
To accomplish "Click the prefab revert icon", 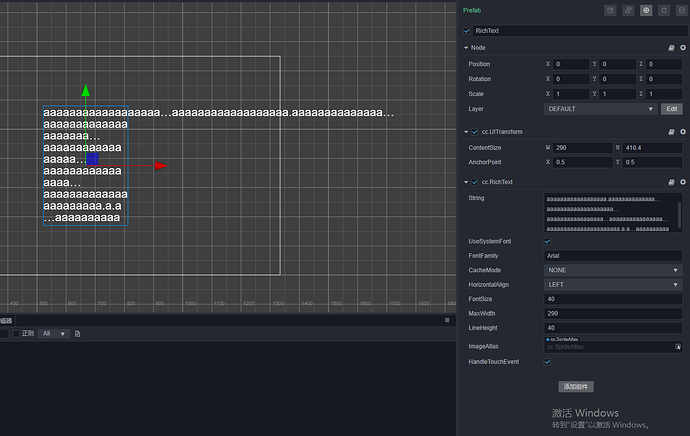I will (664, 10).
